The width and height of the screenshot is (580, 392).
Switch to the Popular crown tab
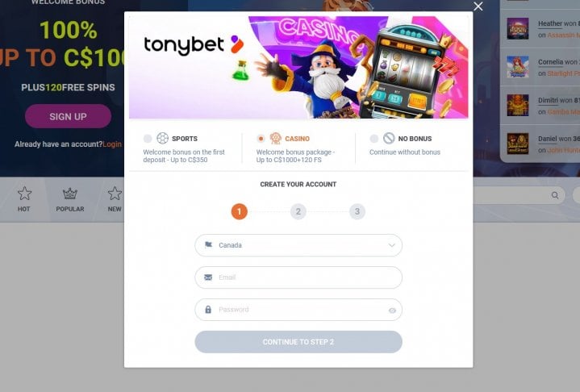coord(70,199)
